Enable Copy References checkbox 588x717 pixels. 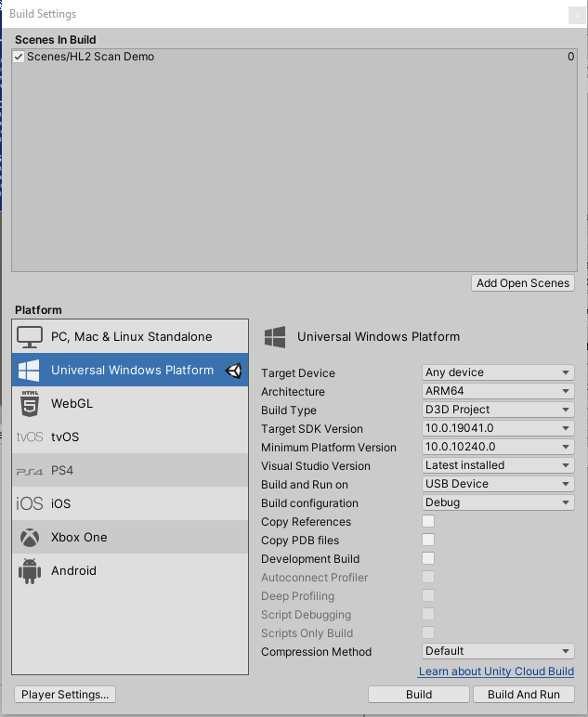click(428, 521)
